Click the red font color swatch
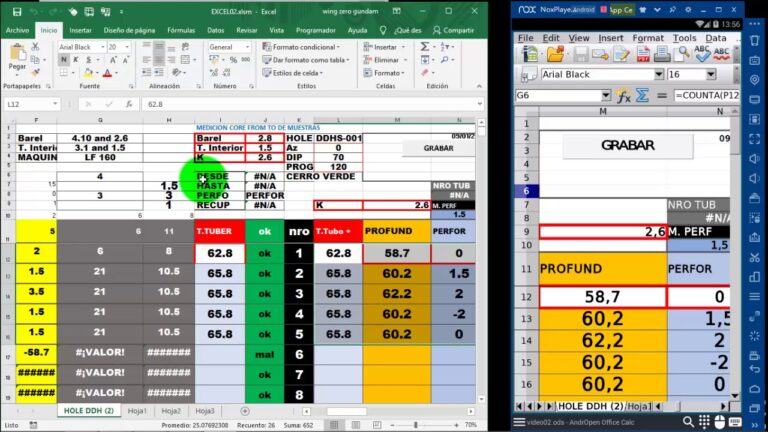This screenshot has height=432, width=768. [x=107, y=73]
